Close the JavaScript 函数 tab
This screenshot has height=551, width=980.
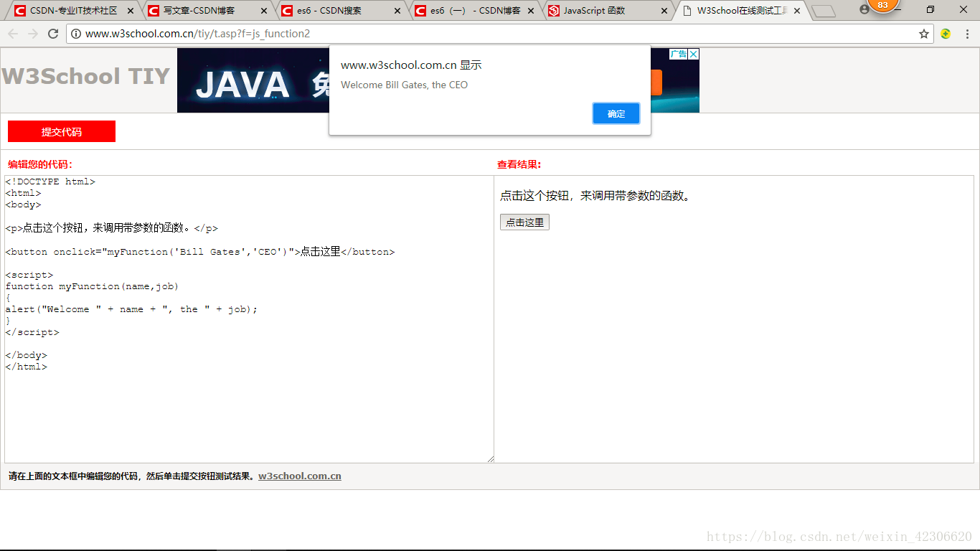click(x=664, y=11)
